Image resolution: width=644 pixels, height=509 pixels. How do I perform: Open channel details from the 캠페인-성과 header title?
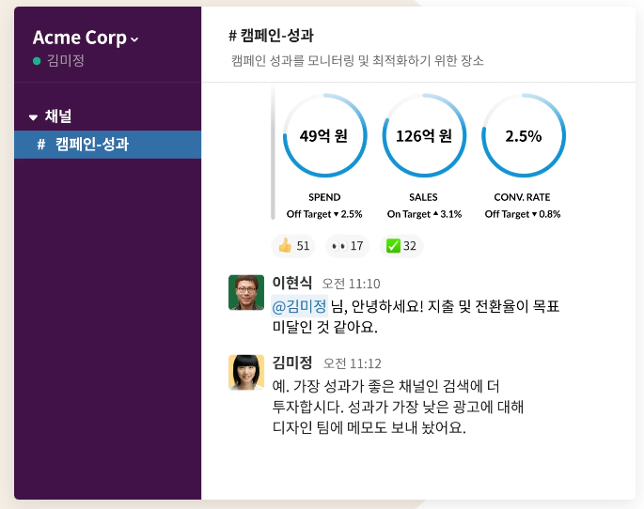(271, 36)
